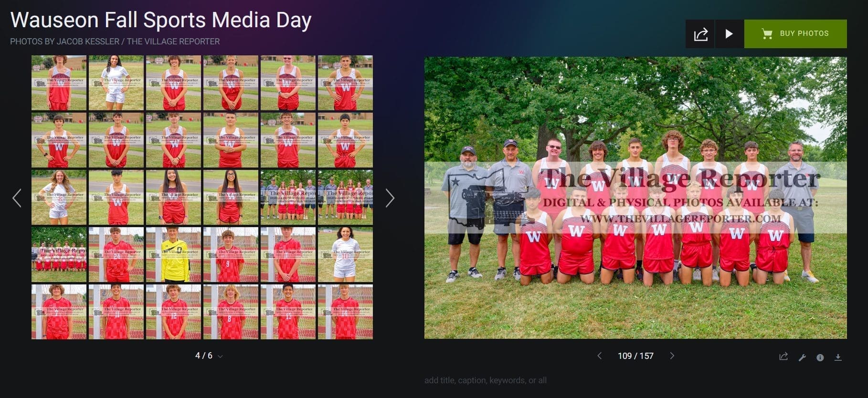Select the yellow goalkeeper jersey thumbnail
The height and width of the screenshot is (398, 868).
point(173,255)
